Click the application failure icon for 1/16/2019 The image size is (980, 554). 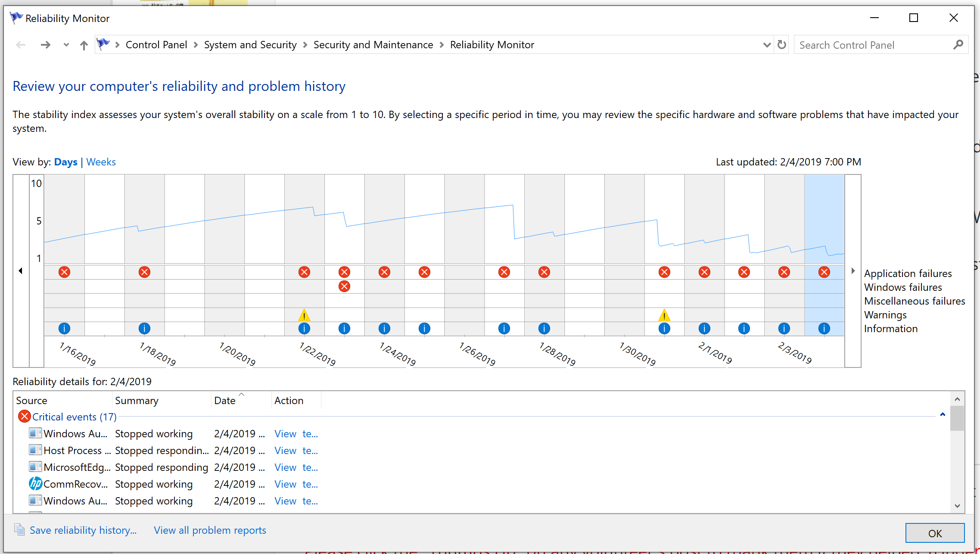64,272
